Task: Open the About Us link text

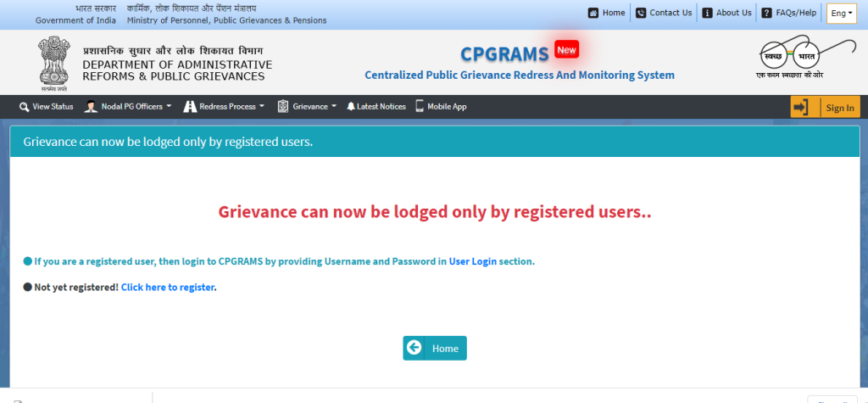Action: tap(733, 13)
